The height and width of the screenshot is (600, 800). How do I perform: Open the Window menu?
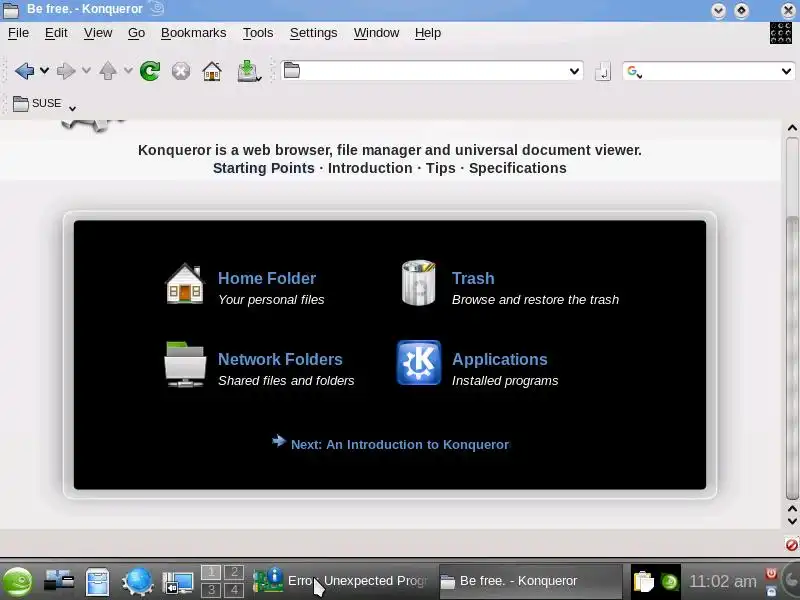376,33
